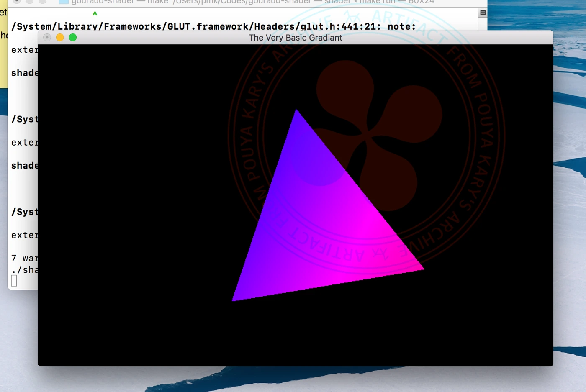Click the greyed-out close button of Gradiant window
This screenshot has width=586, height=392.
pos(47,38)
